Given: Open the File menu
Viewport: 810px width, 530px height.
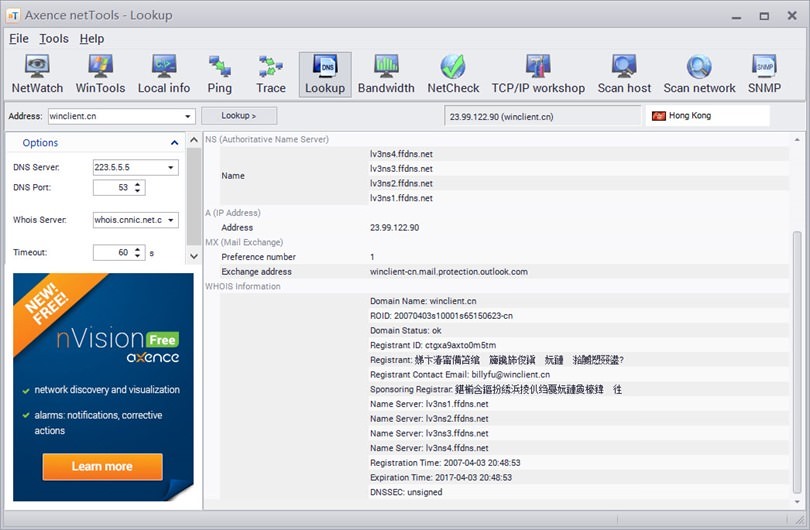Looking at the screenshot, I should pos(19,39).
